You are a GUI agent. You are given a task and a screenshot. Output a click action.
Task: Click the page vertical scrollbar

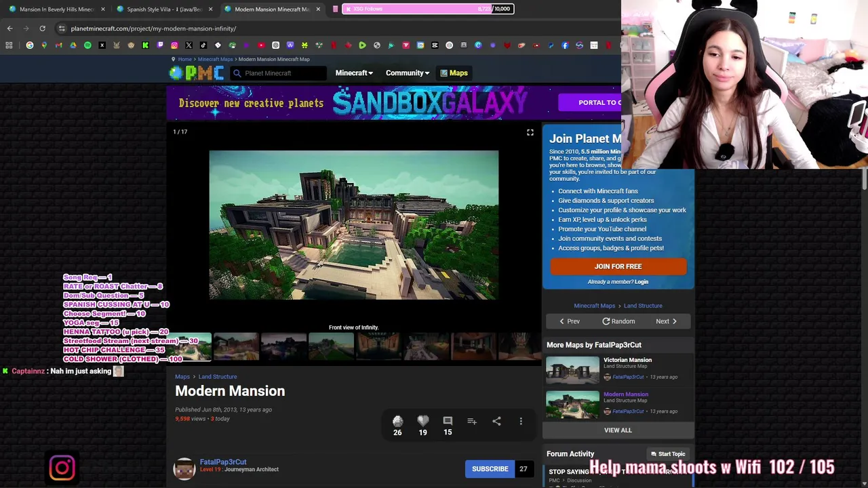click(x=865, y=178)
